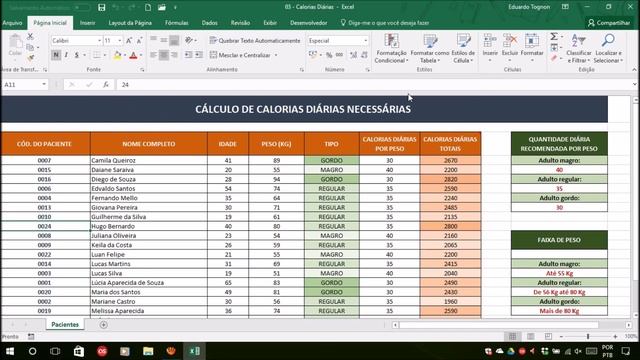This screenshot has width=640, height=360.
Task: Click the Percent style icon
Action: (x=329, y=55)
